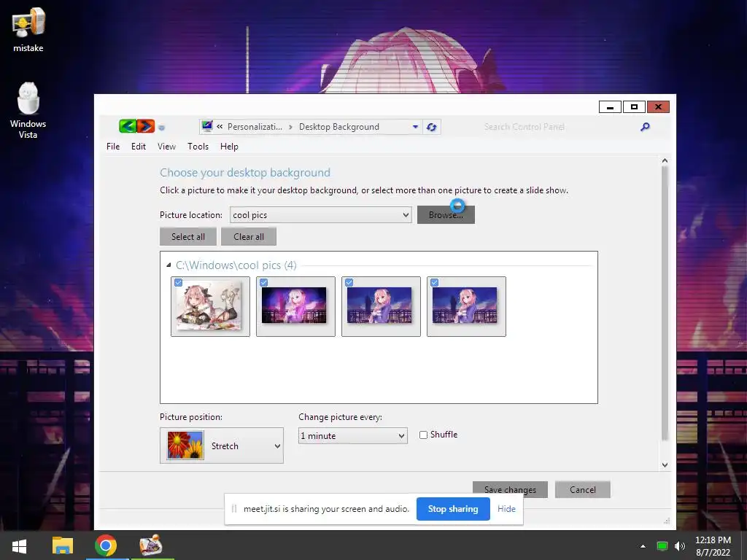Open the Windows Start button
Viewport: 747px width, 560px height.
click(19, 545)
